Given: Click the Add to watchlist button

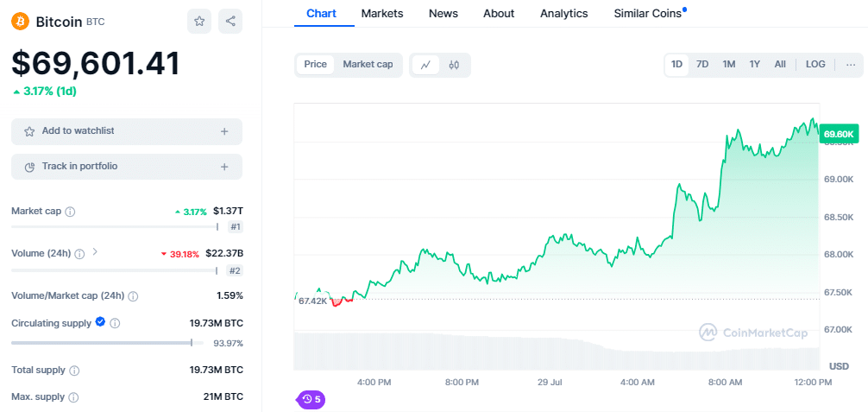Looking at the screenshot, I should tap(127, 131).
